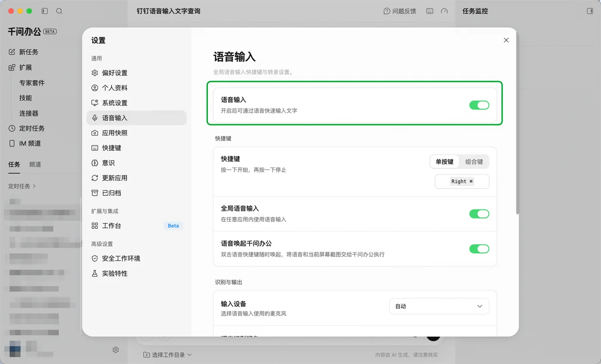This screenshot has width=601, height=364.
Task: Disable the 全局语音输入 switch
Action: pos(479,214)
